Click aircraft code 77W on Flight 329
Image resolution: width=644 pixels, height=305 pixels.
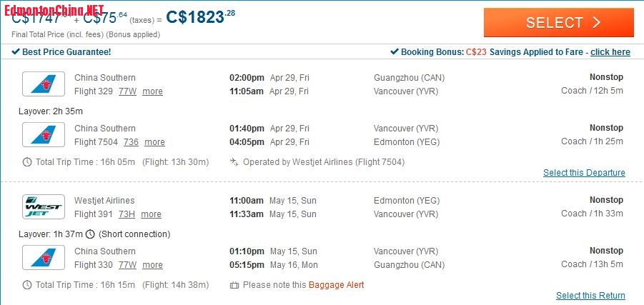[127, 91]
